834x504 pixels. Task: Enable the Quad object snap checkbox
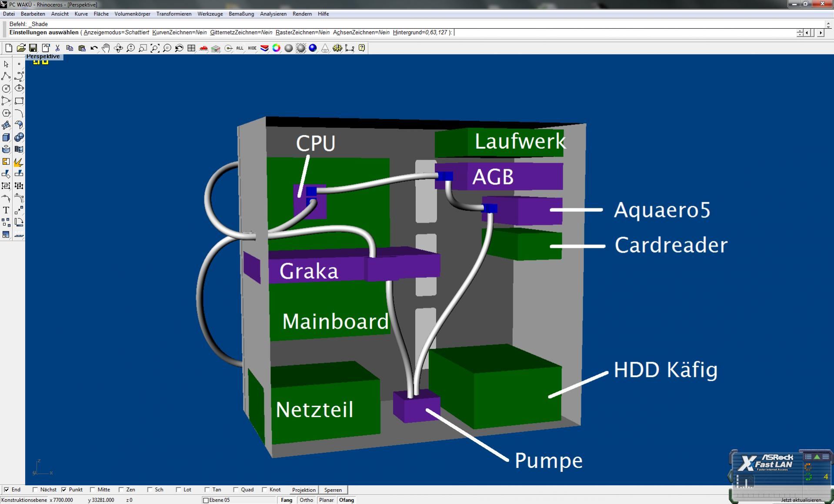click(x=236, y=490)
